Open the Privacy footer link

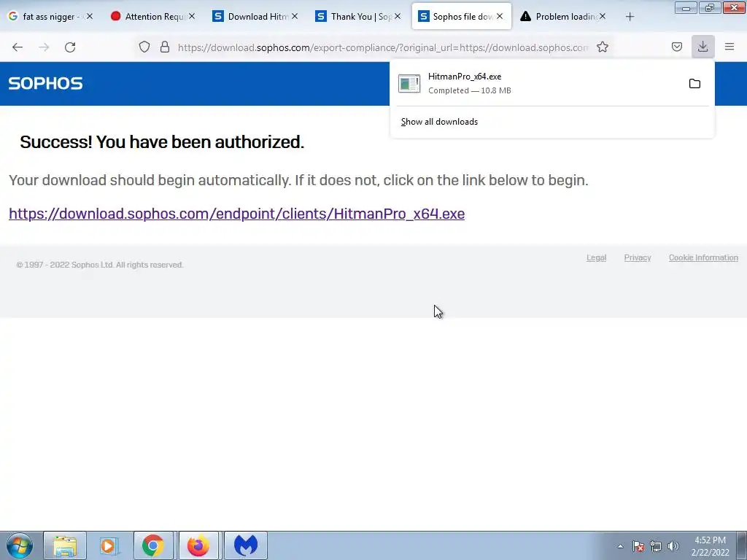pos(638,257)
